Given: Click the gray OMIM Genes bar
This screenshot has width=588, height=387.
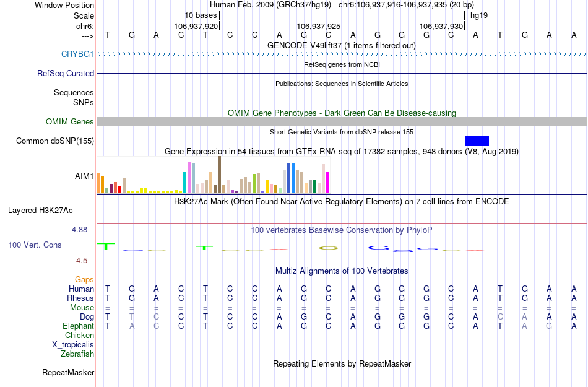Looking at the screenshot, I should (x=342, y=121).
